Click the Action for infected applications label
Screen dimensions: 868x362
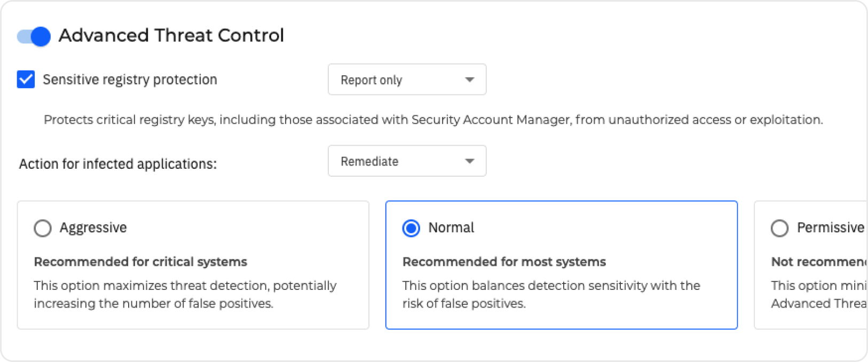(118, 164)
